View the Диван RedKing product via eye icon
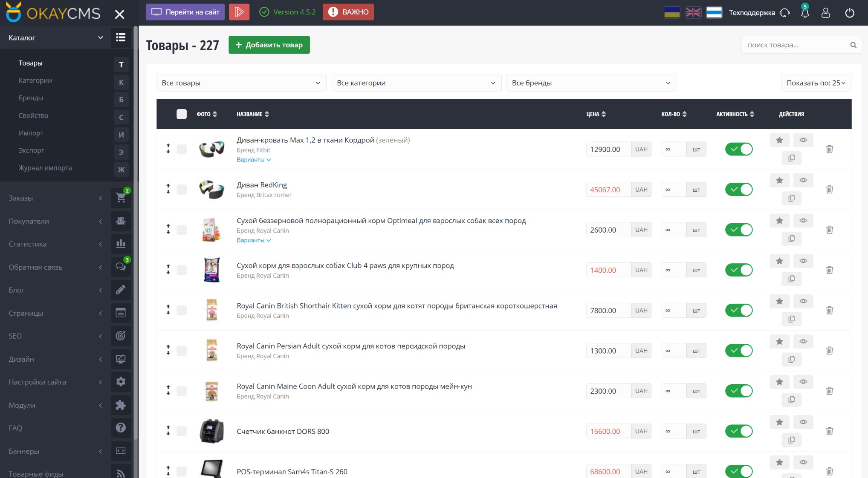 pos(803,180)
